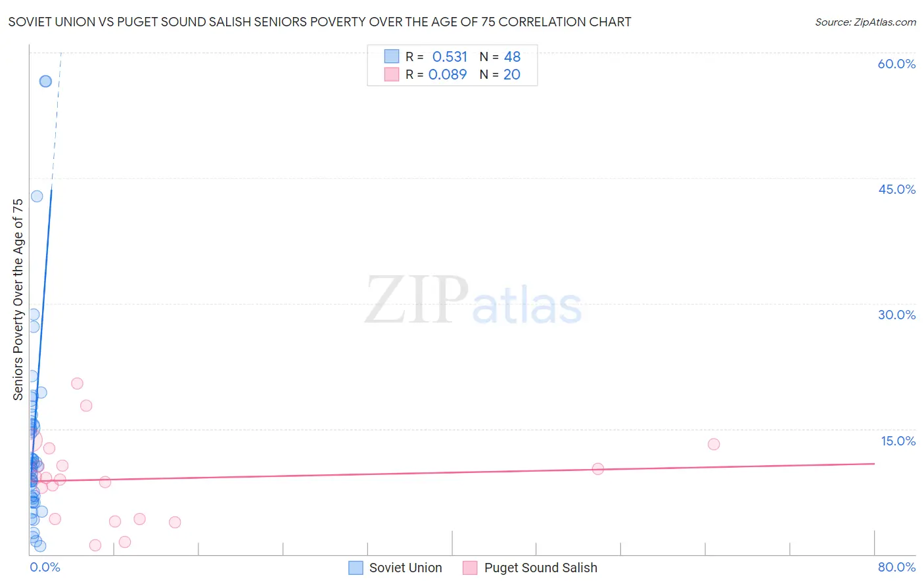Click the pink point on the trend line near 10%
924x586 pixels.
[x=597, y=468]
